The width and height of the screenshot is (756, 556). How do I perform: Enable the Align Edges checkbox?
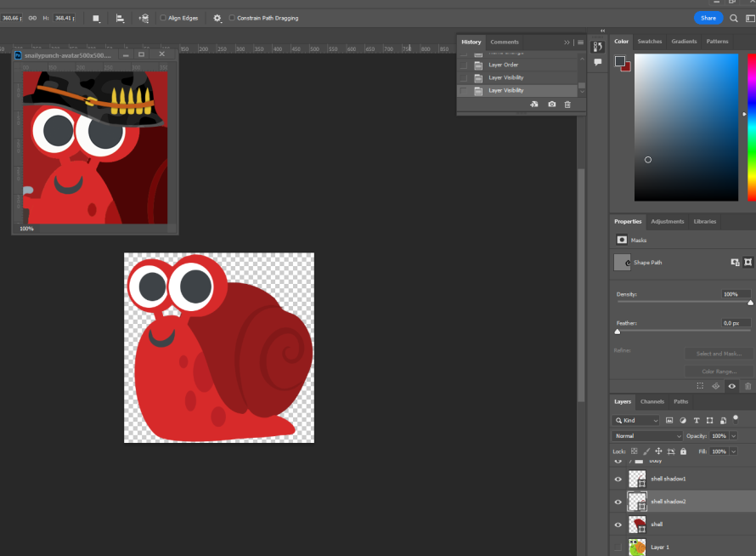(163, 18)
